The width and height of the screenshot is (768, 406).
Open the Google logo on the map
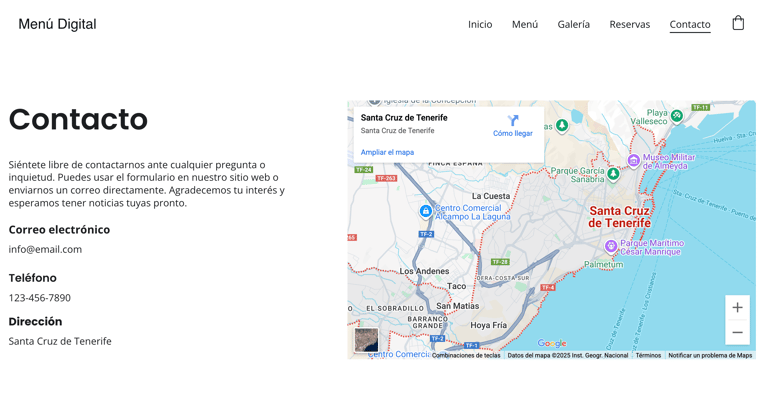click(552, 343)
